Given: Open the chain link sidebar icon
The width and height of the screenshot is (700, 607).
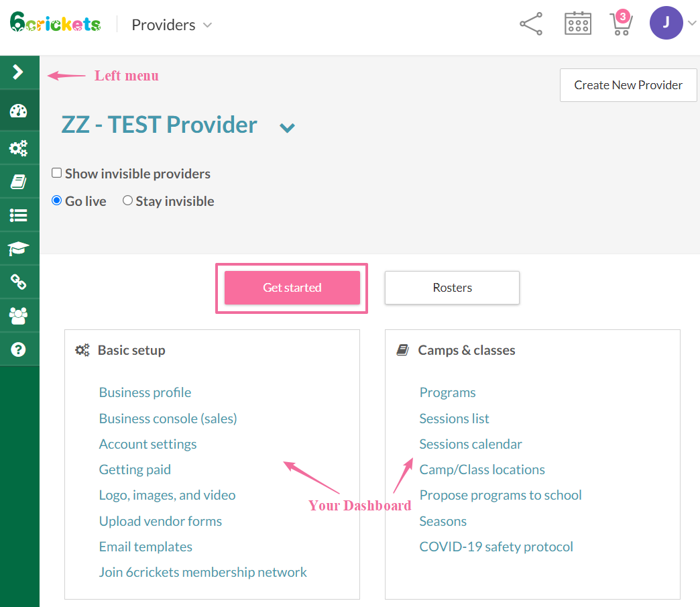Looking at the screenshot, I should (x=19, y=282).
